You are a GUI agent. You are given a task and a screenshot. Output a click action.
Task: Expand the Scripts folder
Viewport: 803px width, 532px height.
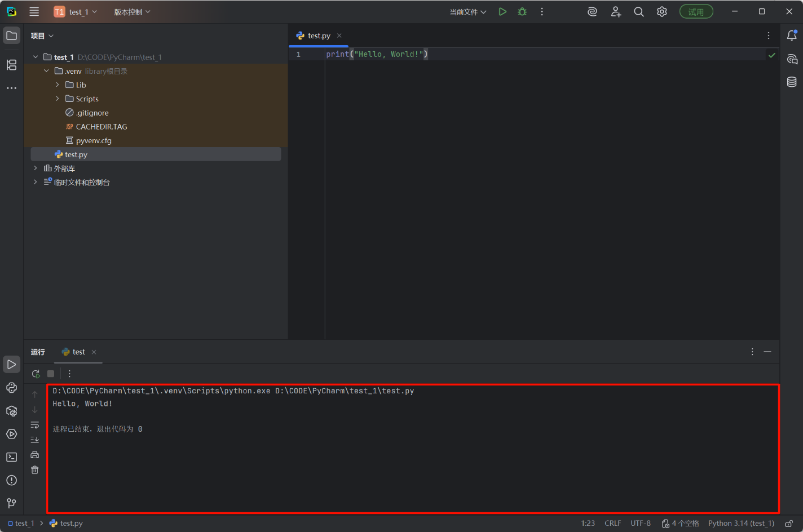click(x=57, y=99)
